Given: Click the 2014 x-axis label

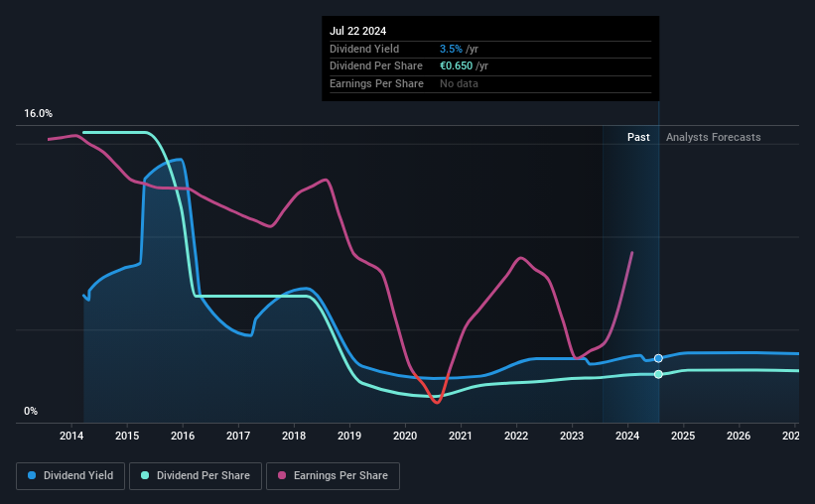Looking at the screenshot, I should (71, 436).
